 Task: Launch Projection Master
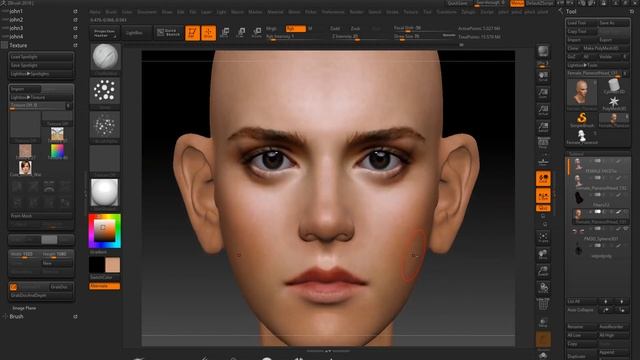pos(104,33)
